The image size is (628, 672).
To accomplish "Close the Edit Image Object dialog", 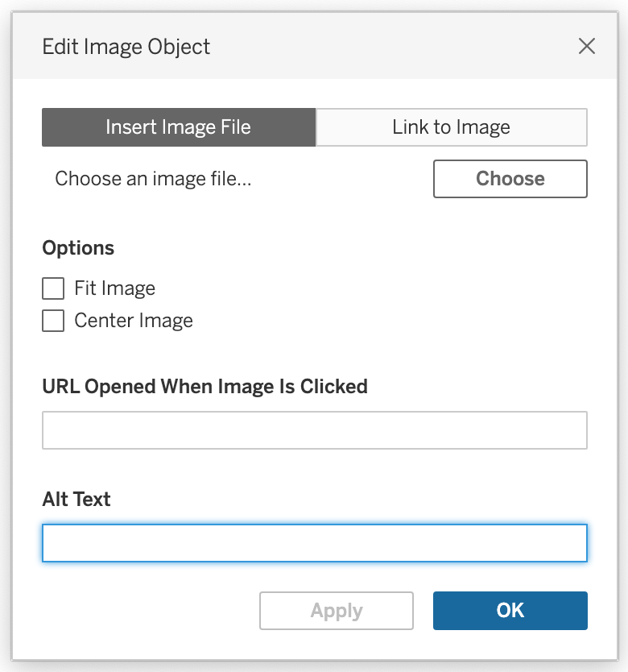I will point(587,47).
